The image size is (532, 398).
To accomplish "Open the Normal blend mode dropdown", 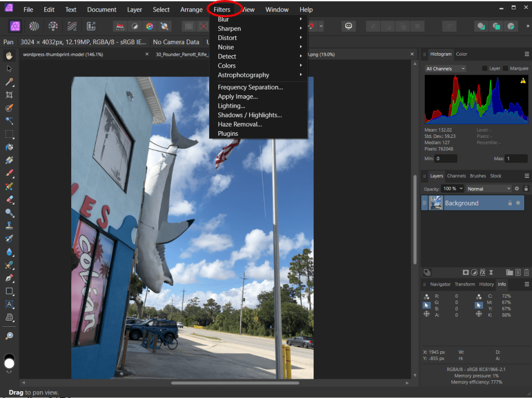I will tap(488, 189).
